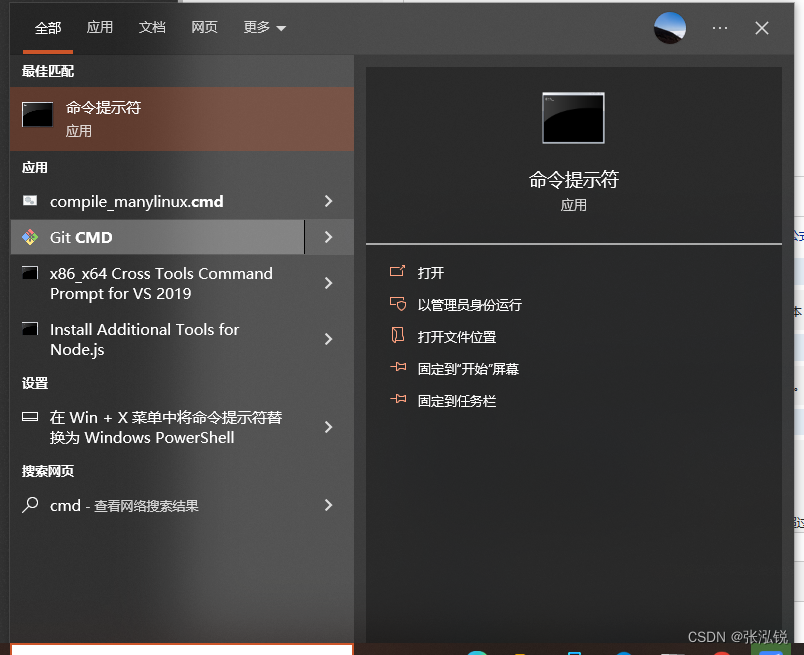Click the user profile avatar
This screenshot has height=655, width=804.
(x=670, y=28)
